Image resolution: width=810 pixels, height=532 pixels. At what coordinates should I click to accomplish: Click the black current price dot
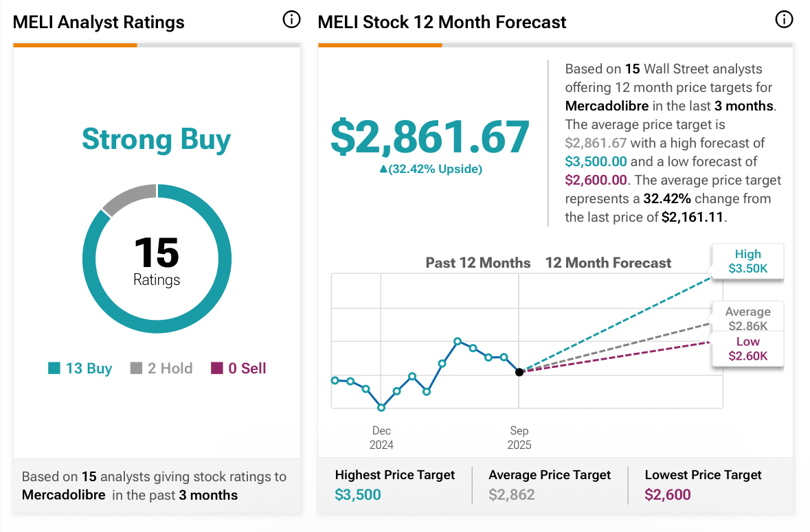click(519, 372)
